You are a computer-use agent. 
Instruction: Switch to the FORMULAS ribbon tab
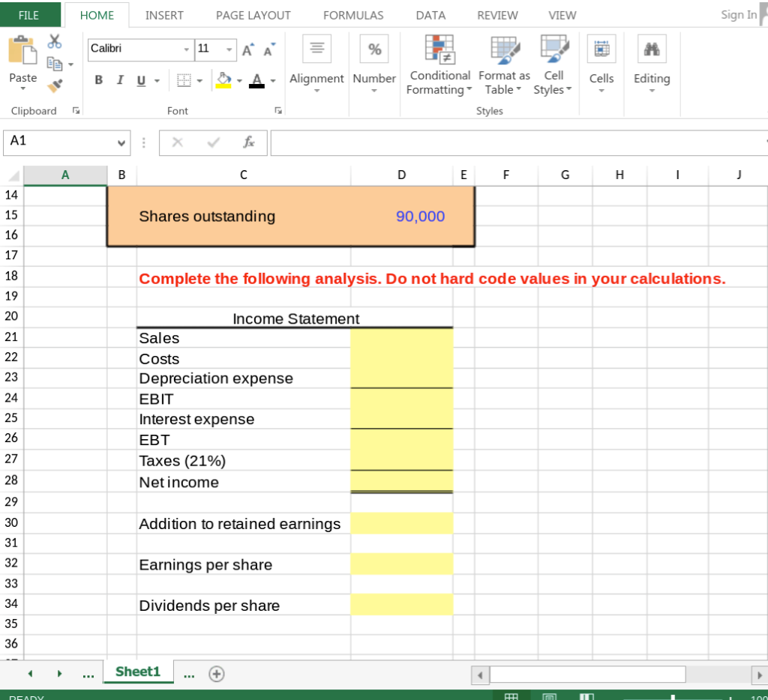tap(353, 15)
